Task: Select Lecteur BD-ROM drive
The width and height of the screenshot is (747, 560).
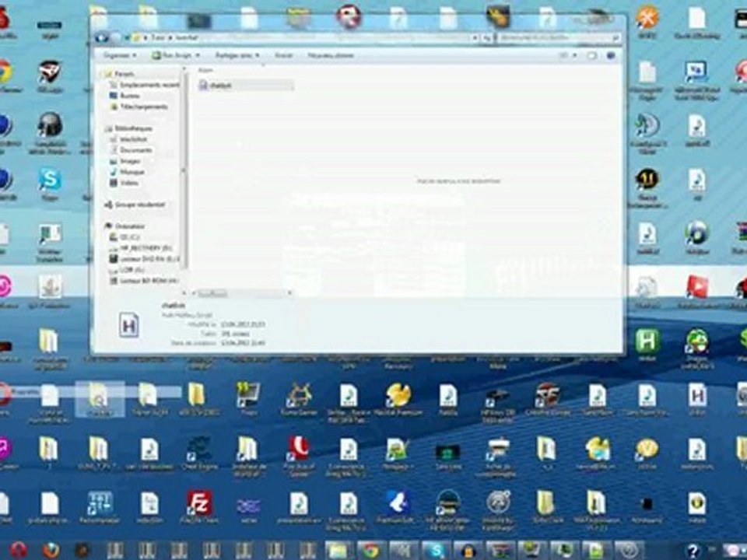Action: click(145, 281)
